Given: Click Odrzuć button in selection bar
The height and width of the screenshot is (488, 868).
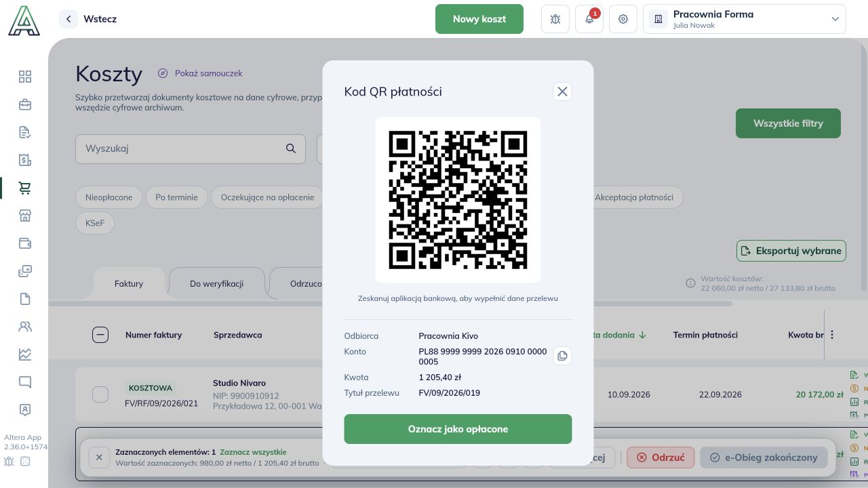Looking at the screenshot, I should (660, 457).
